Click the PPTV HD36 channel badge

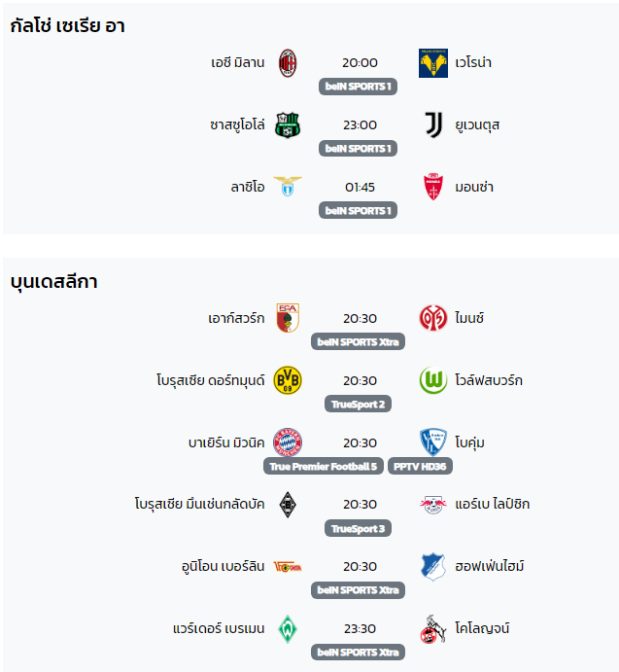click(420, 466)
